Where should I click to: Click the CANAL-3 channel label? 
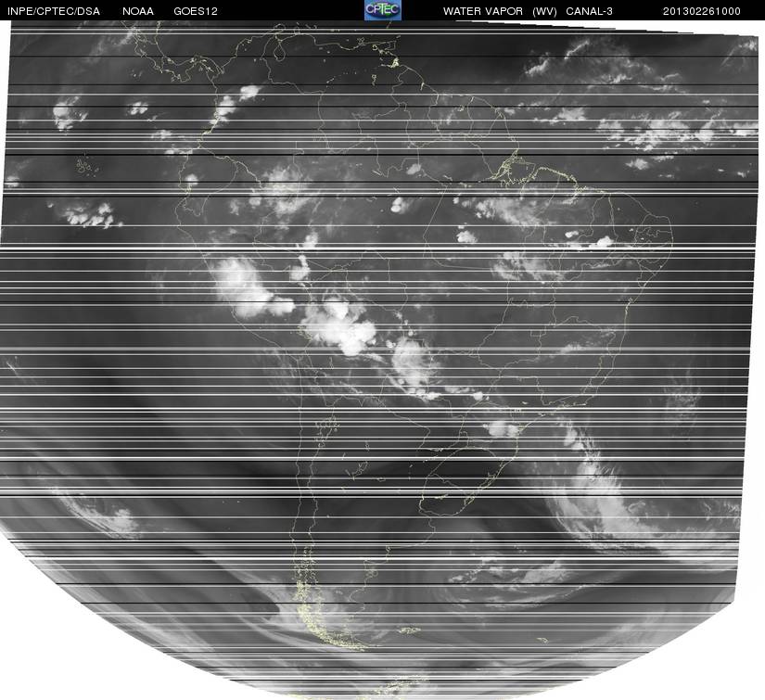click(x=590, y=11)
